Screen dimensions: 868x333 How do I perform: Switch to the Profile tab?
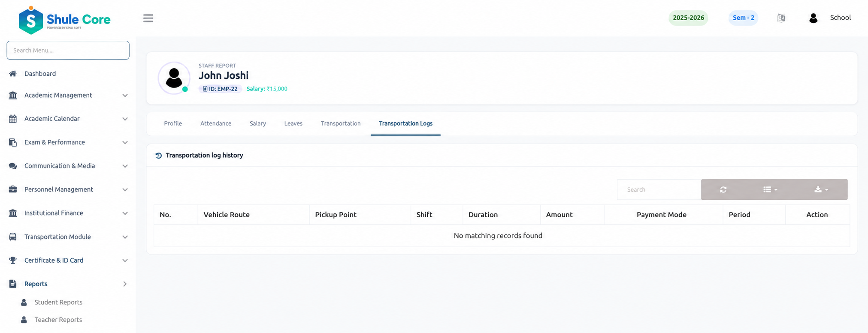[173, 123]
